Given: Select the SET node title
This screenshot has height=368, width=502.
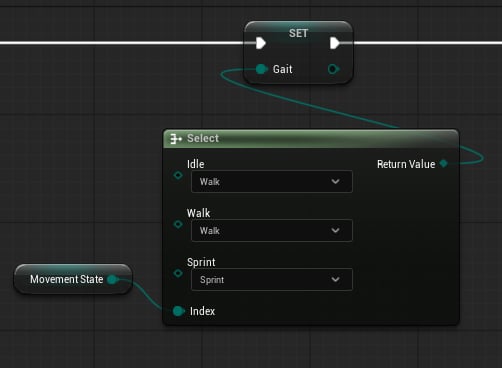Looking at the screenshot, I should coord(298,33).
